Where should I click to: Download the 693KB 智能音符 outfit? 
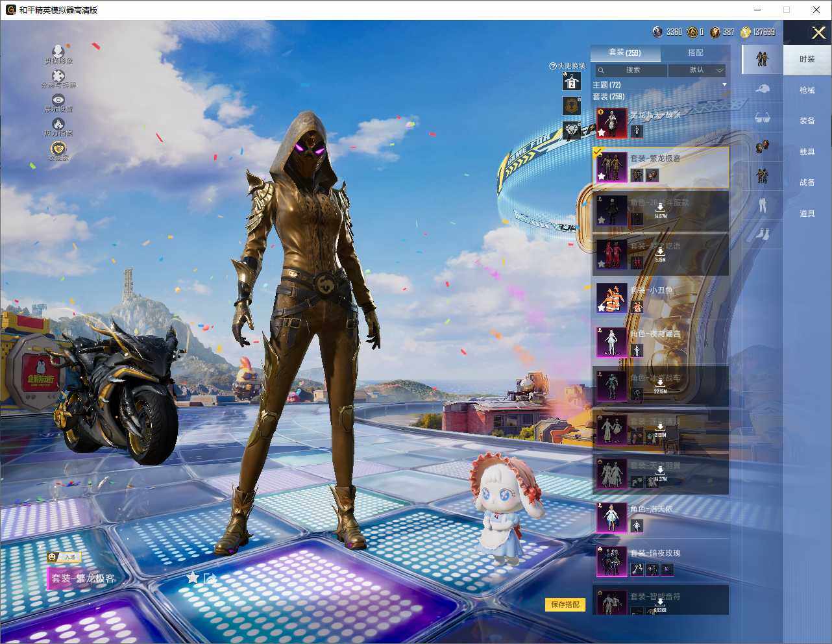click(660, 605)
